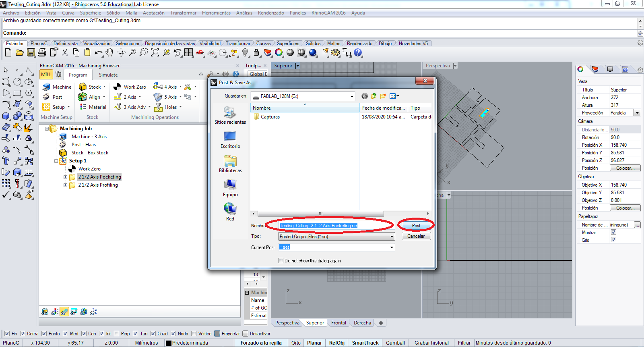The height and width of the screenshot is (347, 644).
Task: Click the four-viewport layout icon
Action: point(189,52)
